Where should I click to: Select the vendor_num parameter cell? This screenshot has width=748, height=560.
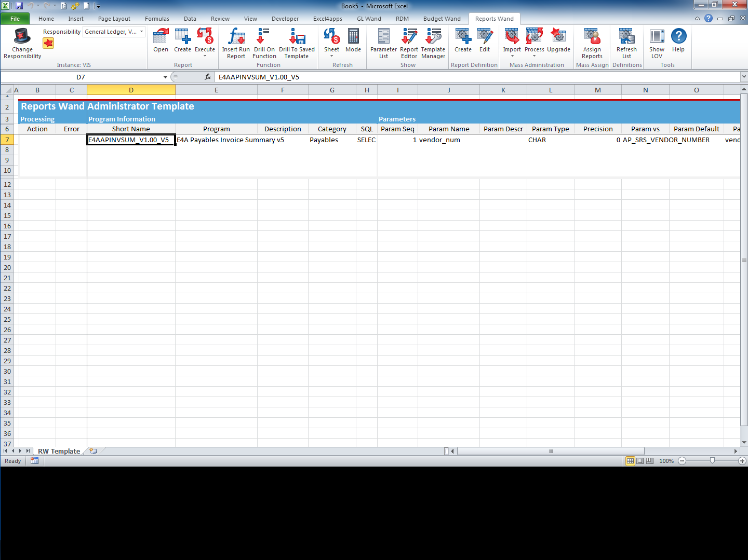point(449,140)
